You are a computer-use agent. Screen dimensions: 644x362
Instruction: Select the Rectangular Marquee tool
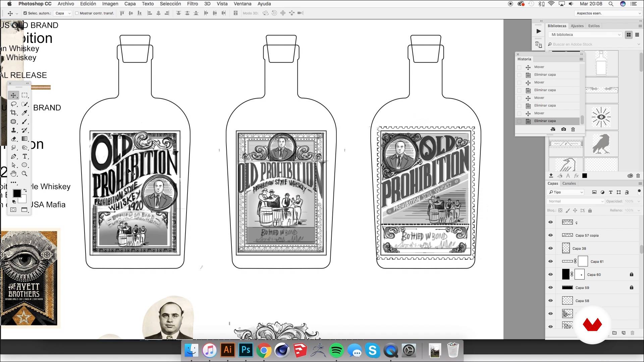coord(24,95)
